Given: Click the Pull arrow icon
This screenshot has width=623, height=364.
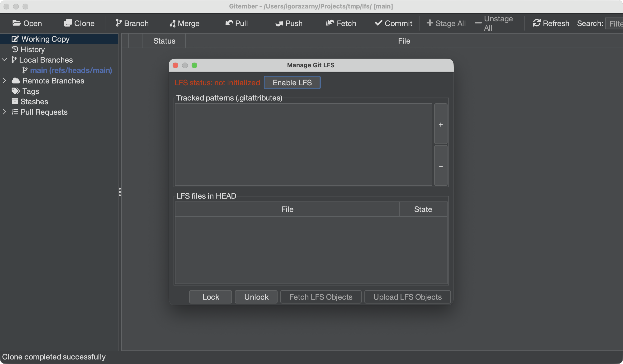Looking at the screenshot, I should point(229,23).
